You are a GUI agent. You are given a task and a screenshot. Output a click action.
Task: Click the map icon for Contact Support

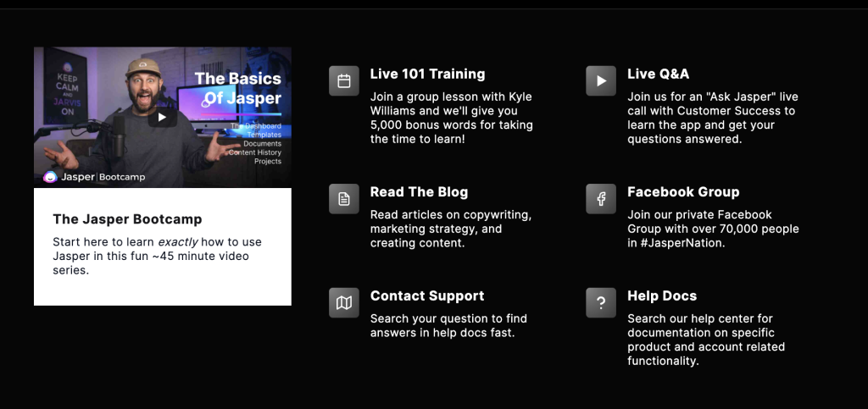(x=344, y=302)
